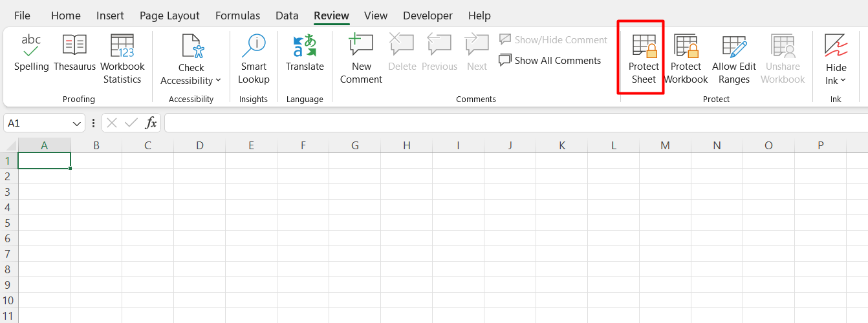The width and height of the screenshot is (868, 323).
Task: Click the Insert Function fx button
Action: point(151,123)
